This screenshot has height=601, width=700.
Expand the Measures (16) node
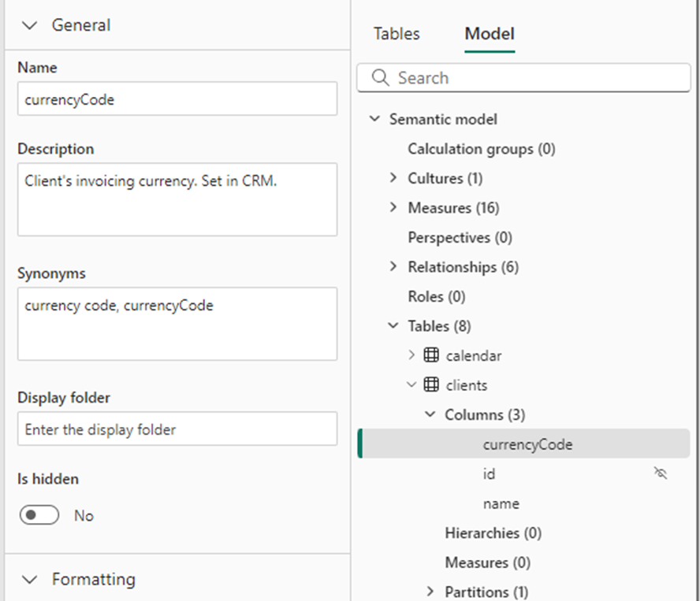(393, 208)
